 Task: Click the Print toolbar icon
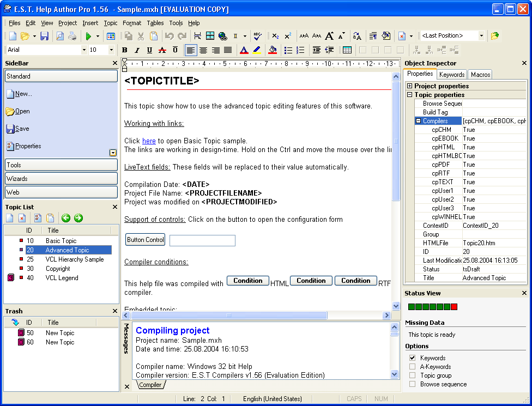[x=72, y=36]
